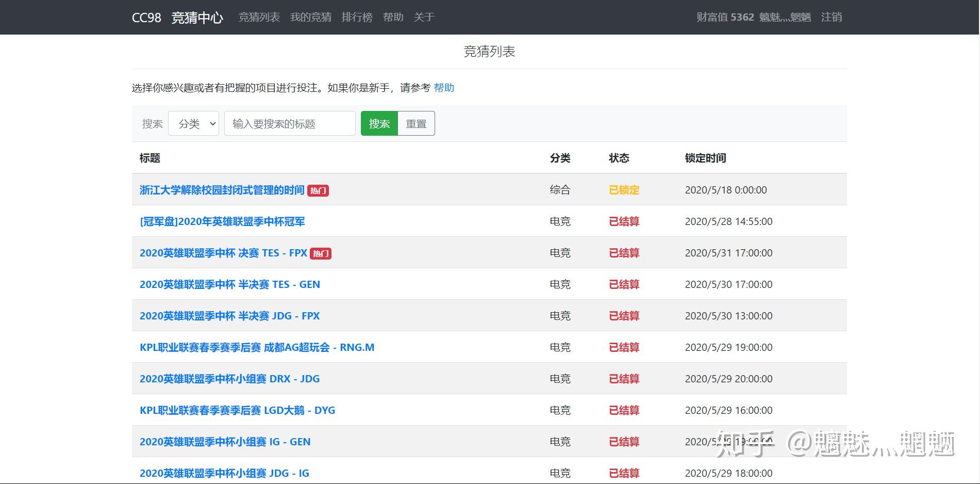Click the 热门 badge on TES - FPX final
Viewport: 980px width, 484px height.
click(321, 253)
